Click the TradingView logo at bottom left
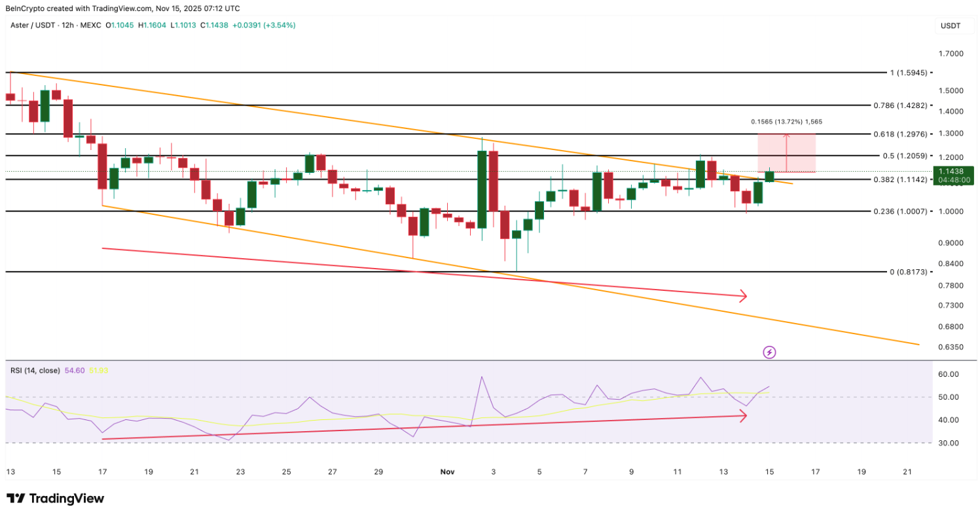980x515 pixels. (56, 499)
